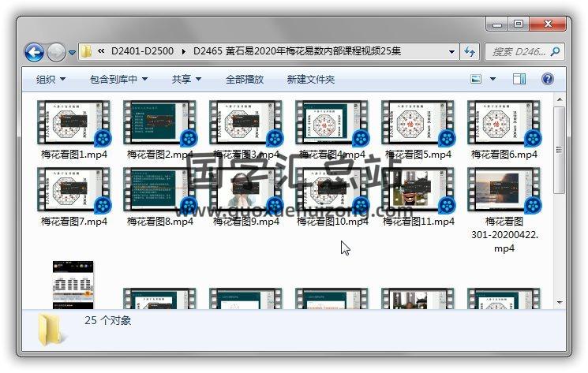Image resolution: width=588 pixels, height=373 pixels.
Task: Open the 包含到库中 menu
Action: tap(118, 79)
